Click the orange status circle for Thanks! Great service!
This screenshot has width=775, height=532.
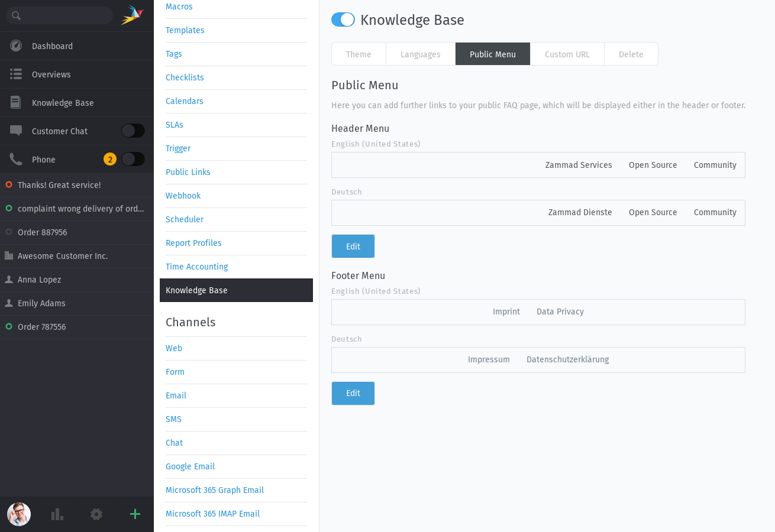(9, 185)
